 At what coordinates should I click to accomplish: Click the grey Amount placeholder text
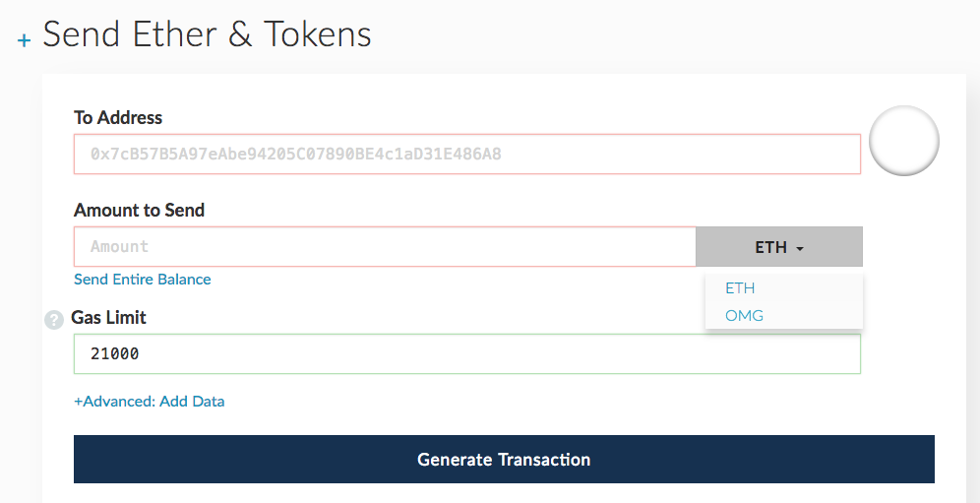[119, 247]
